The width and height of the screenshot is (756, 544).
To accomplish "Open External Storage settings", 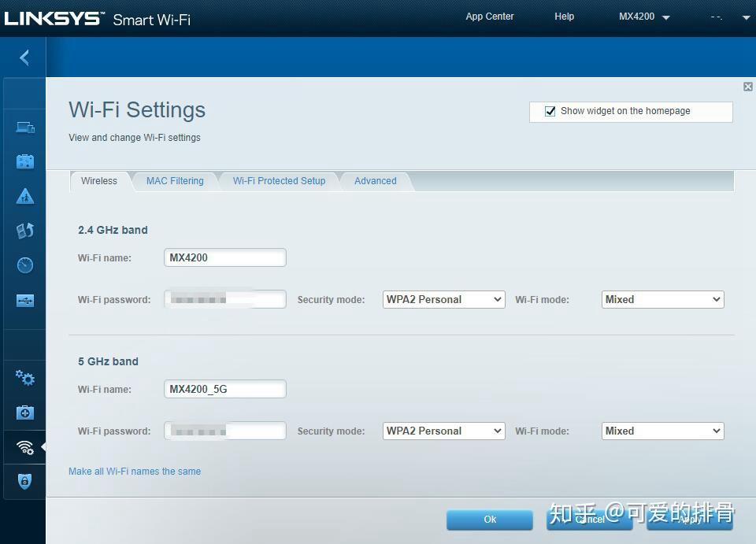I will point(24,300).
